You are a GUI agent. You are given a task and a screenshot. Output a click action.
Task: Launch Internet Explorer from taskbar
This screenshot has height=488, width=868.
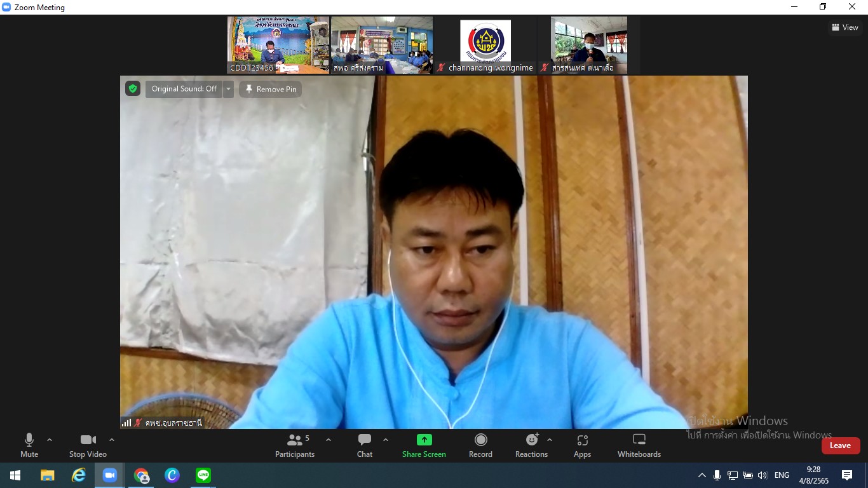pyautogui.click(x=79, y=475)
